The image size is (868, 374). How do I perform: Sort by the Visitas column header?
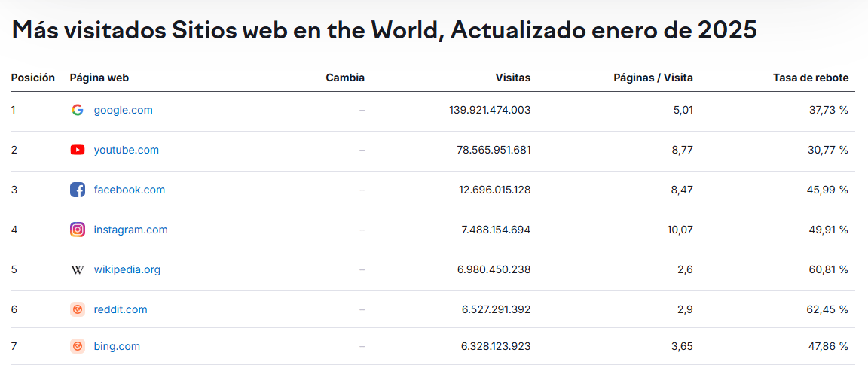point(512,78)
